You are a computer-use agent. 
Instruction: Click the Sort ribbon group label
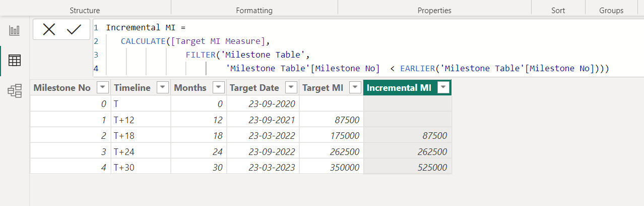pos(558,10)
